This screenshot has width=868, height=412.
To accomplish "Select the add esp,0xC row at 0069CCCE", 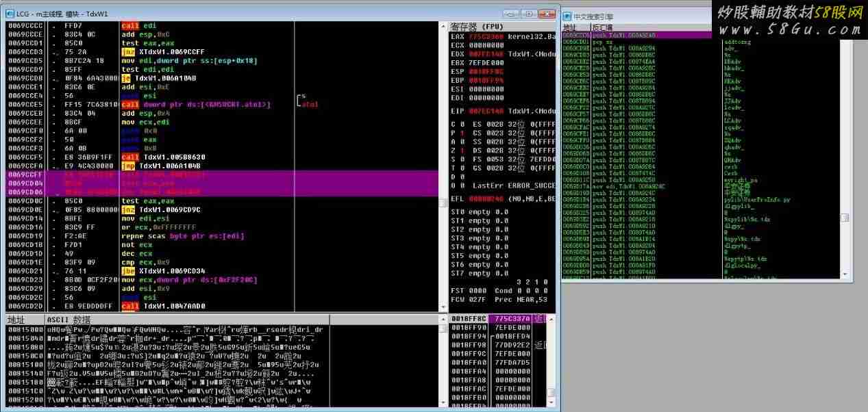I will [222, 34].
